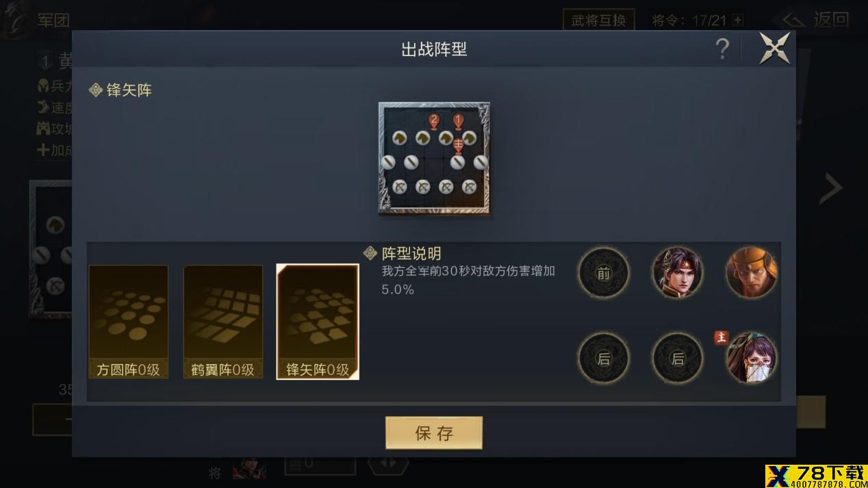Click the 主 marker on formation grid
This screenshot has width=868, height=488.
pyautogui.click(x=458, y=144)
